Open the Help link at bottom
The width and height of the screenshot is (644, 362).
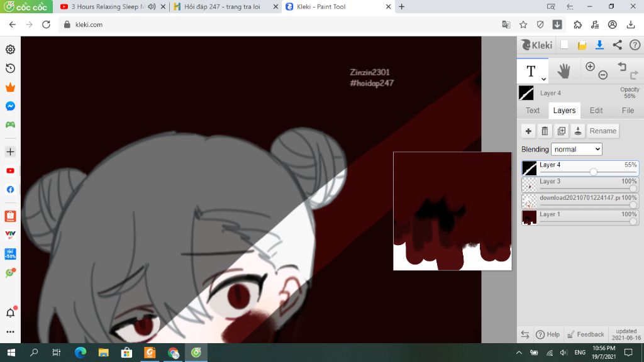(x=548, y=334)
